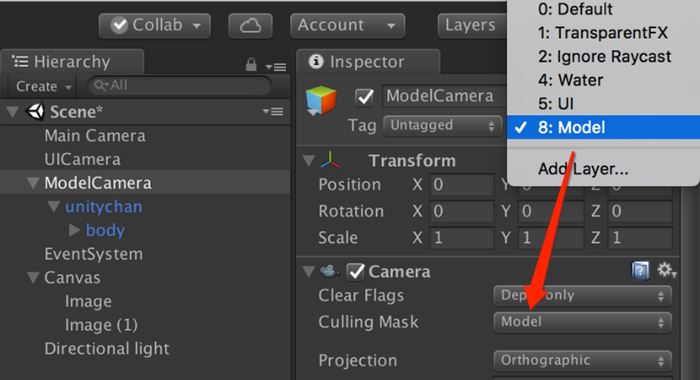Collapse the ModelCamera tree item
The height and width of the screenshot is (380, 700).
(x=33, y=183)
